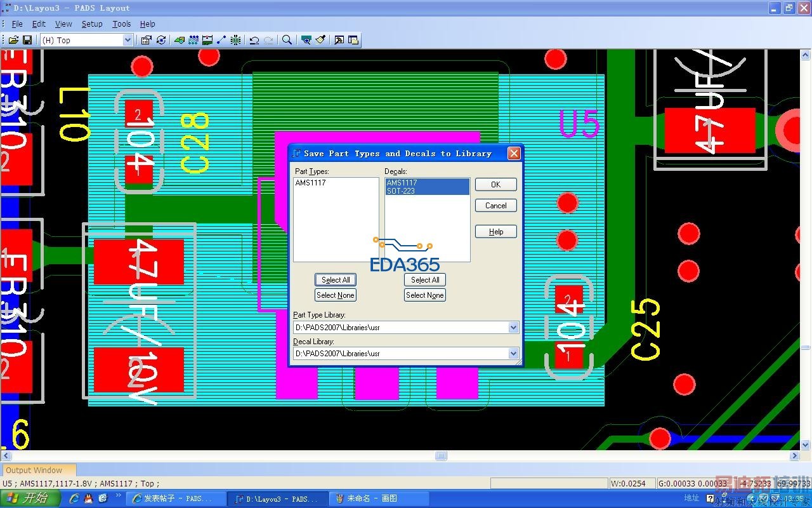Click the vertical scrollbar thumb
Screen dimensions: 812x508
[806, 347]
